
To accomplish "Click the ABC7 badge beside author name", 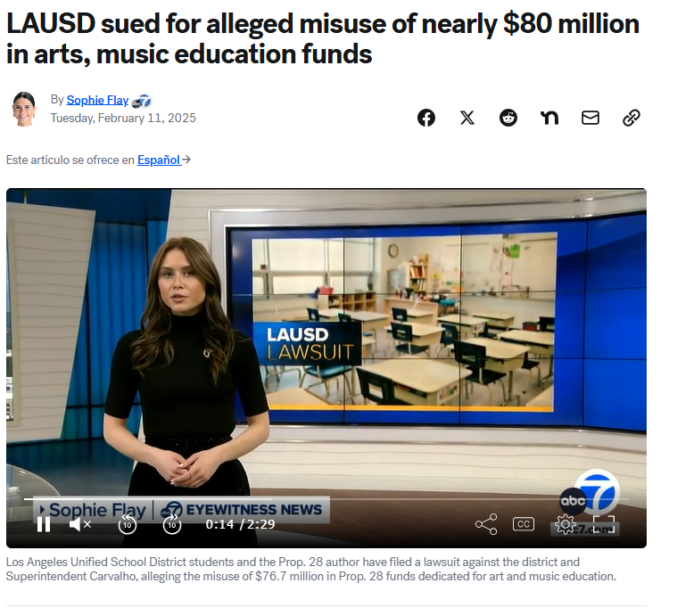I will tap(142, 102).
